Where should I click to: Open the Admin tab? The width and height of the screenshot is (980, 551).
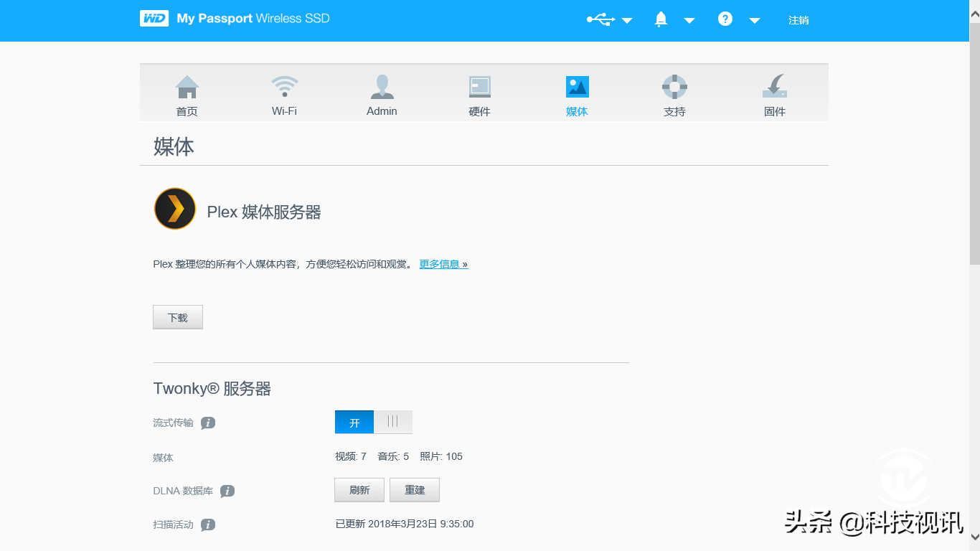(x=382, y=95)
